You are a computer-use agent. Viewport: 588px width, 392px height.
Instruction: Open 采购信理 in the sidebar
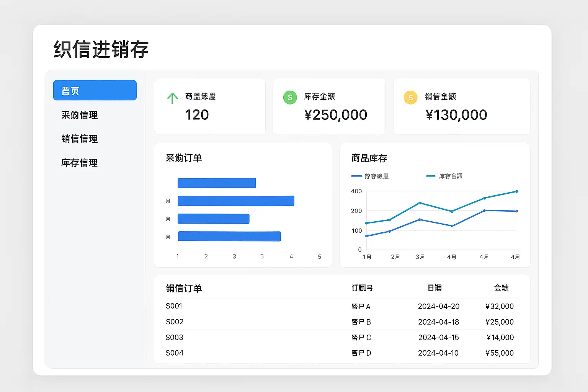pos(79,115)
